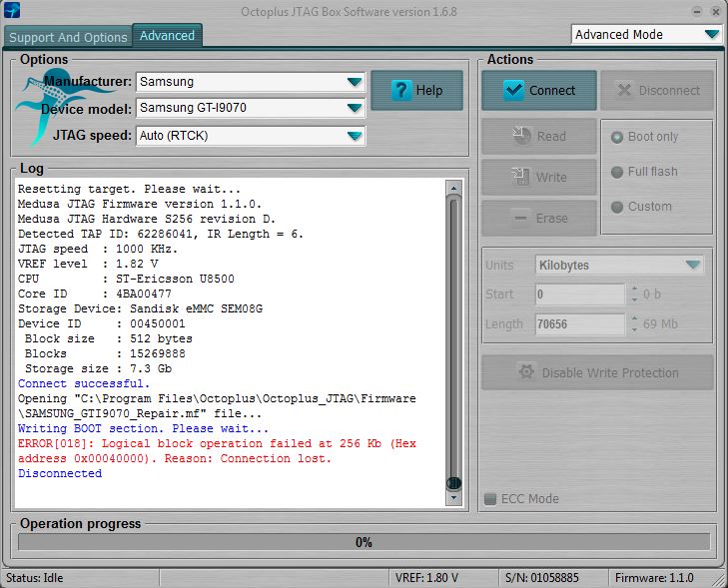Open the Units dropdown showing Kilobytes
This screenshot has width=728, height=588.
coord(619,265)
